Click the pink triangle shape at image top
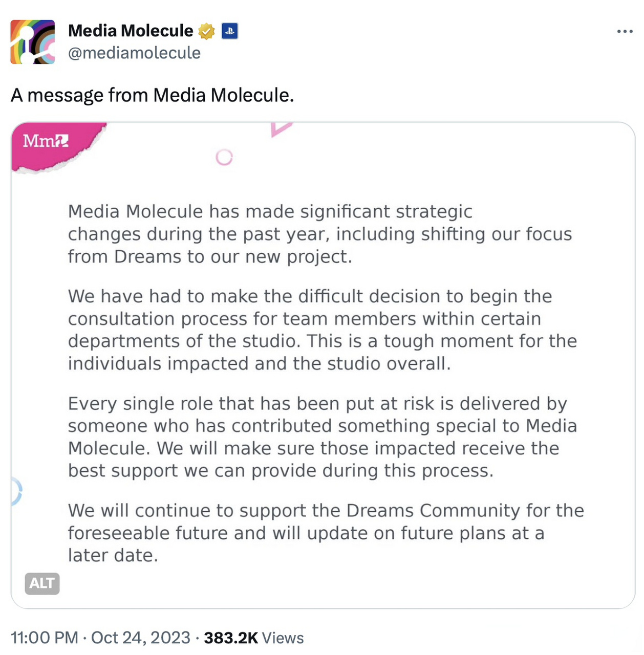The height and width of the screenshot is (655, 644). coord(280,128)
